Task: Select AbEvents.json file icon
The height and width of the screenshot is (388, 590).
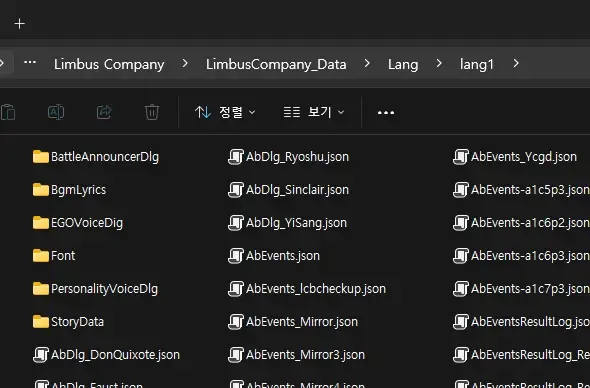Action: coord(236,256)
